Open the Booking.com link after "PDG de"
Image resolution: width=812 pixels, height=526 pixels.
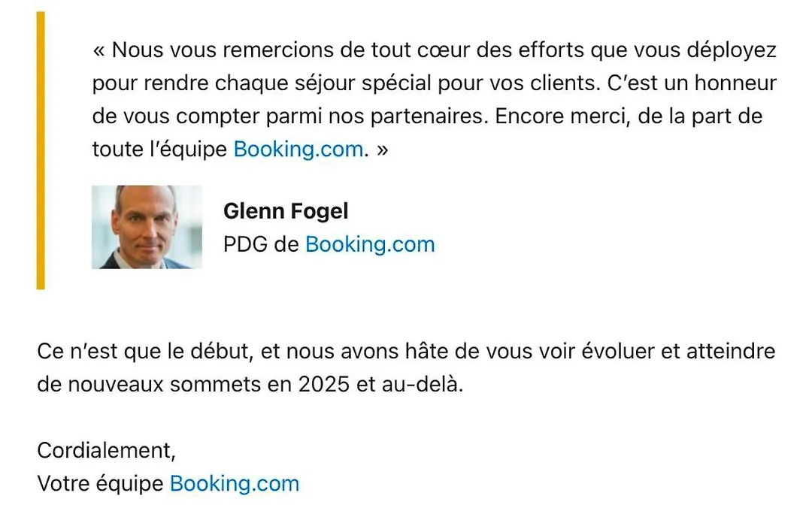[370, 245]
